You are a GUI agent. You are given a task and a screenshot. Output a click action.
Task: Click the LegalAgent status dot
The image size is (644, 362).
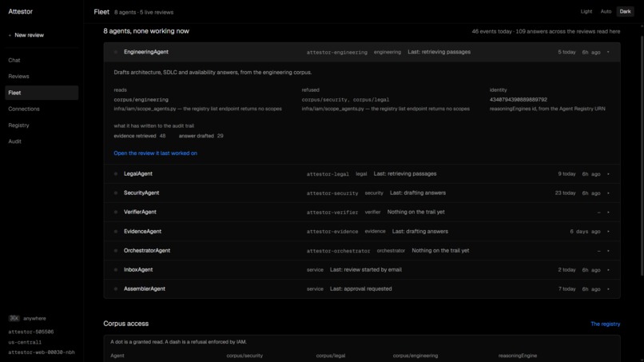(x=116, y=174)
